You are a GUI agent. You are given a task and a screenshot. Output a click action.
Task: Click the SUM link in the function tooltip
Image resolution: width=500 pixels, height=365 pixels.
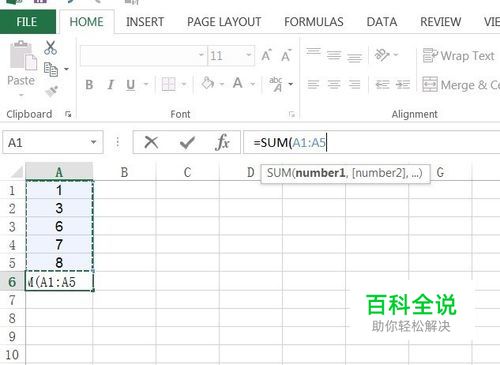pyautogui.click(x=279, y=173)
